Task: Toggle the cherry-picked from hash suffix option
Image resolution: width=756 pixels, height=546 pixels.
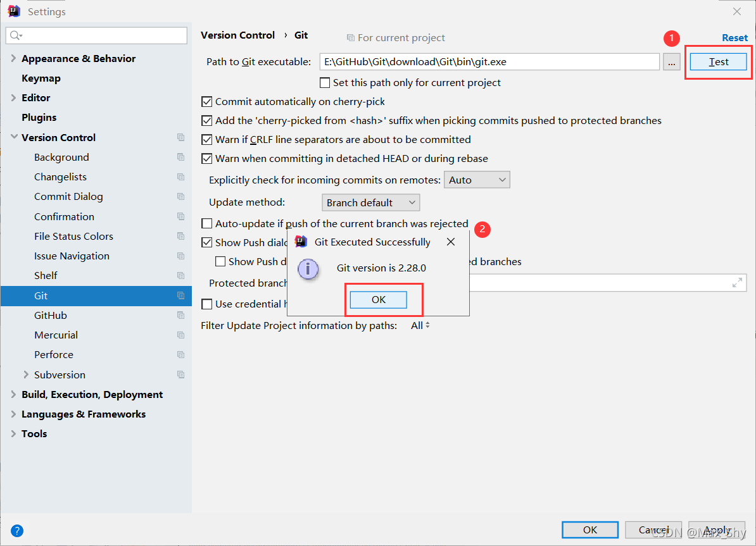Action: pyautogui.click(x=207, y=120)
